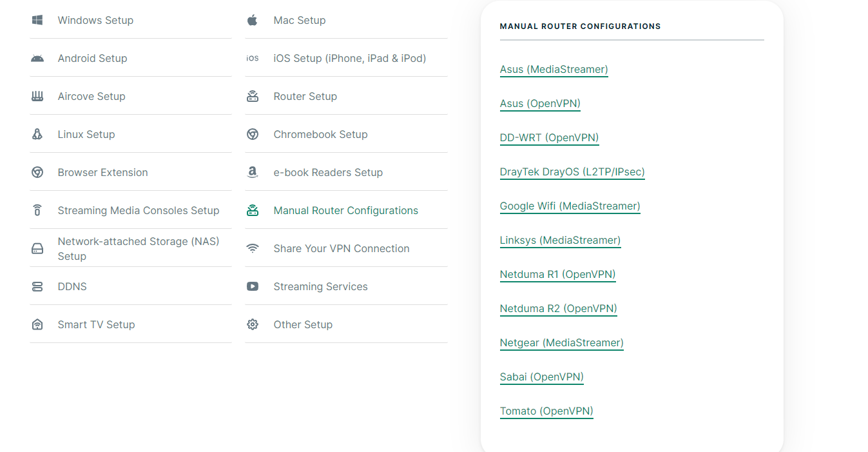Select the Manual Router Configurations category
Screen dimensions: 868x452
346,210
